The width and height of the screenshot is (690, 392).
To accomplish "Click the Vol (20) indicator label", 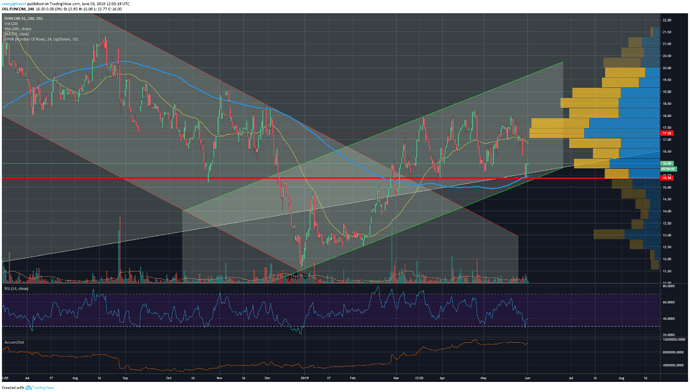I will point(10,23).
